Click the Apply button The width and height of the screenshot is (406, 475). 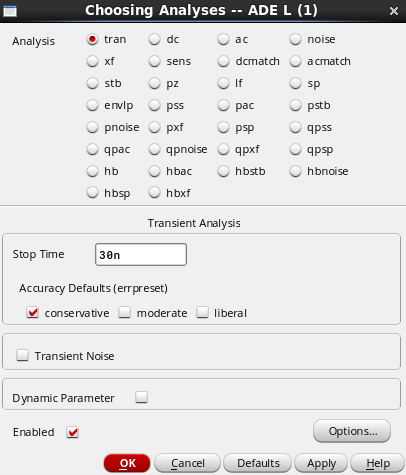(x=321, y=463)
